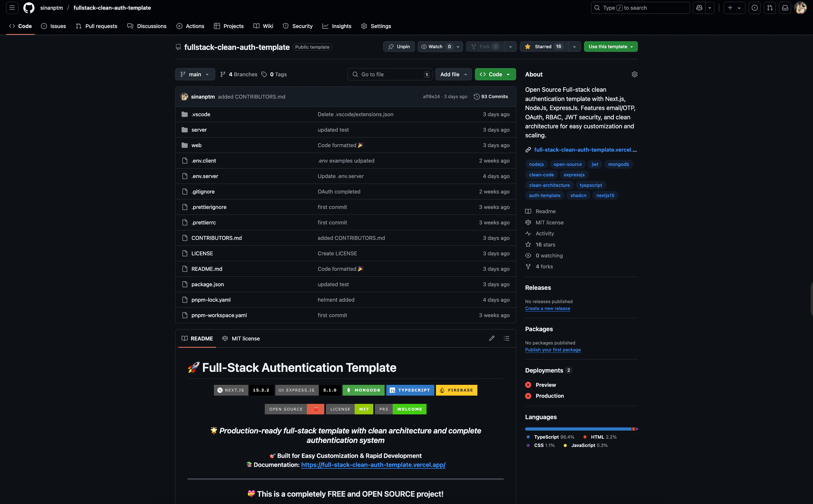813x504 pixels.
Task: Click the Firebase badge in README
Action: pos(456,390)
